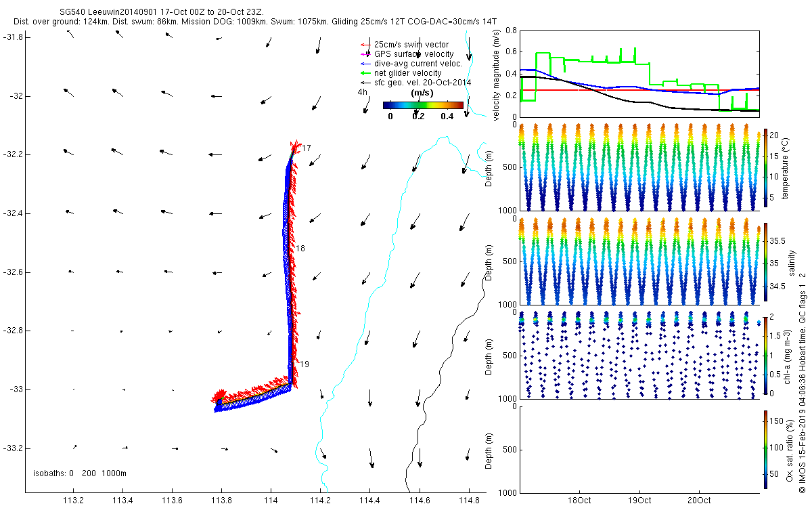Click the '0.8' tick on the velocity magnitude axis
Image resolution: width=812 pixels, height=508 pixels.
[511, 31]
